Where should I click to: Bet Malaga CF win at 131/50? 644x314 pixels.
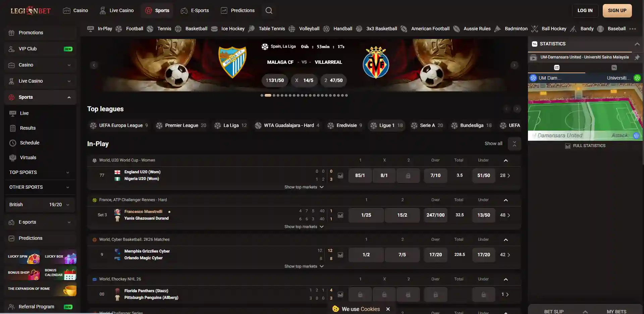(275, 80)
